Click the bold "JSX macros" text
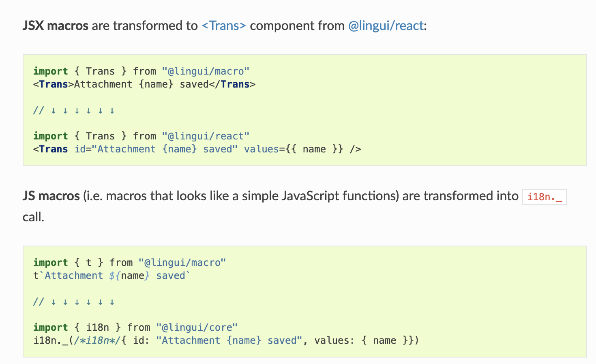 [x=55, y=26]
